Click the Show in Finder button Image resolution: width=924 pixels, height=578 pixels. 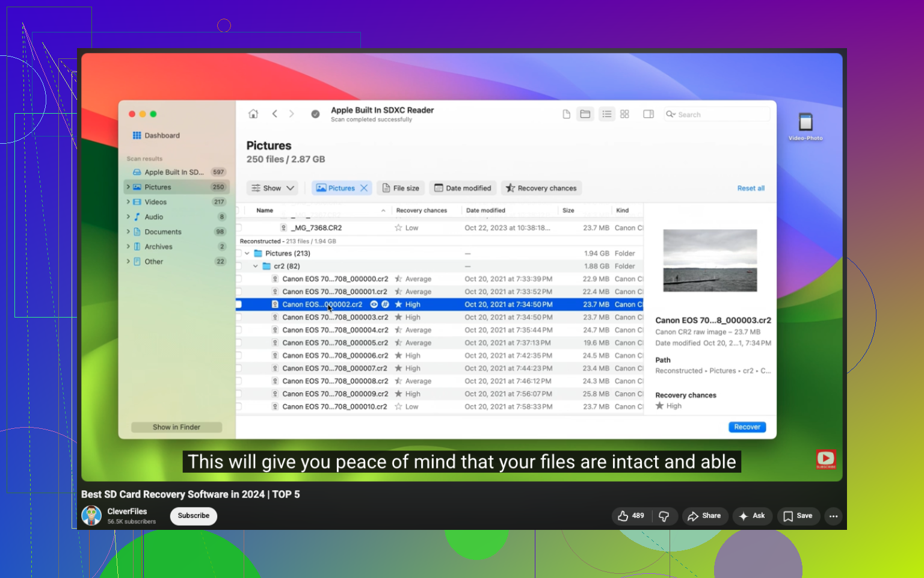tap(176, 427)
